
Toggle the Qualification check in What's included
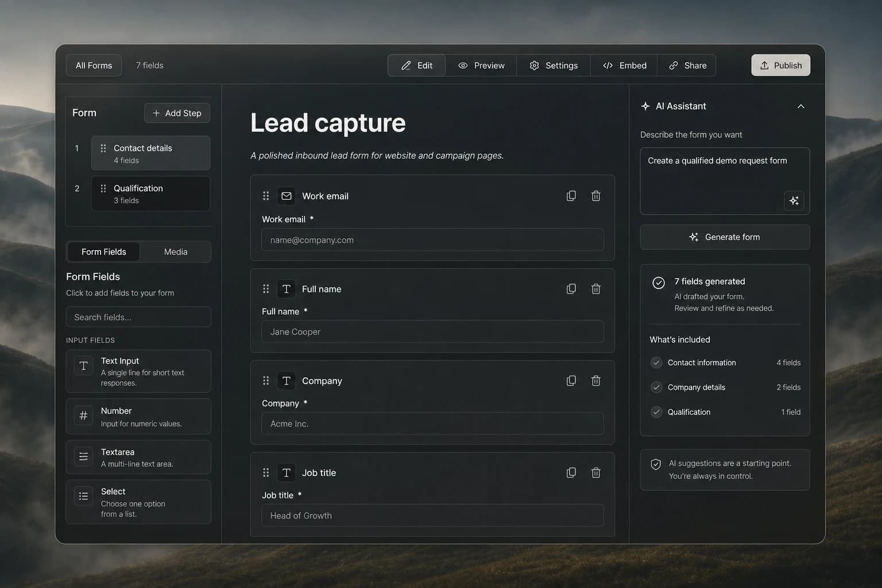(x=656, y=412)
